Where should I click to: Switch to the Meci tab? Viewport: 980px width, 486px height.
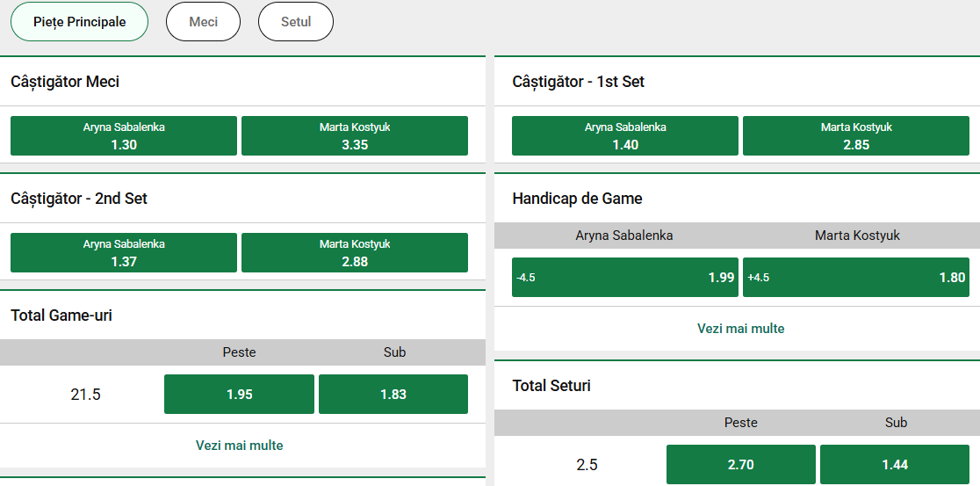click(x=203, y=22)
